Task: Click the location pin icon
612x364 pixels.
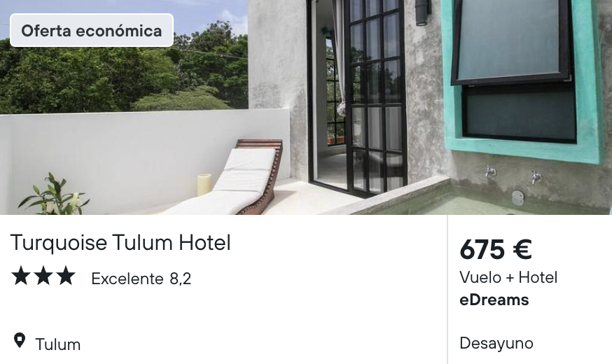Action: [20, 341]
